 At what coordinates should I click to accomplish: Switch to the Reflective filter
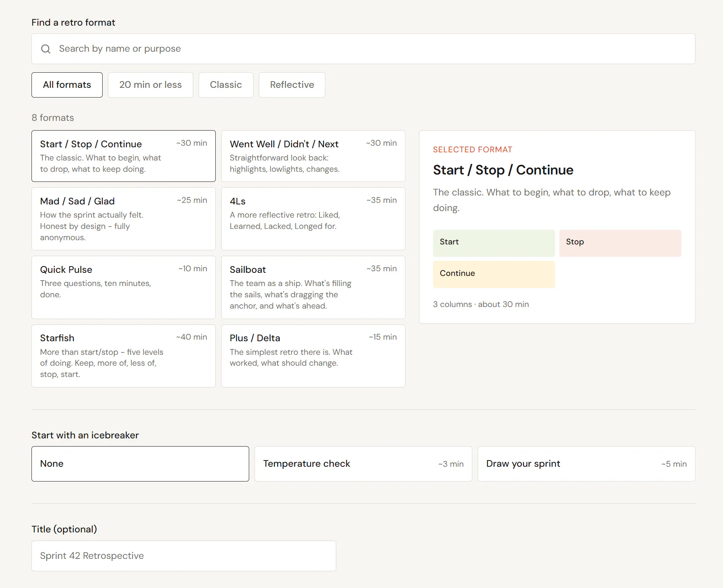[292, 85]
